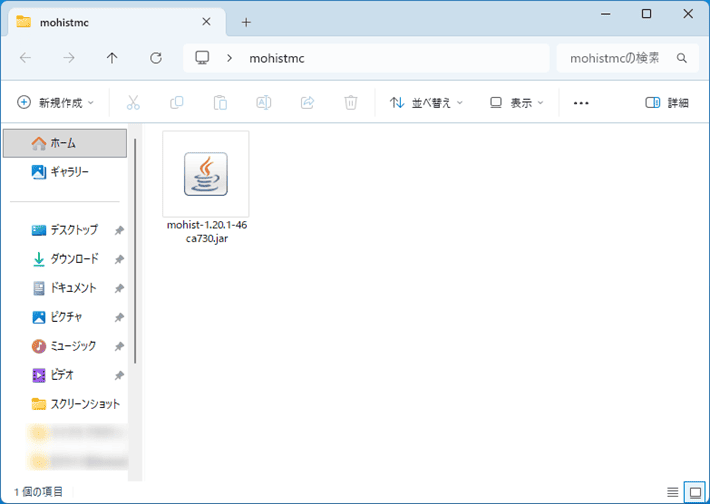Screen dimensions: 710x504
Task: Switch to large icons view button
Action: click(x=695, y=491)
